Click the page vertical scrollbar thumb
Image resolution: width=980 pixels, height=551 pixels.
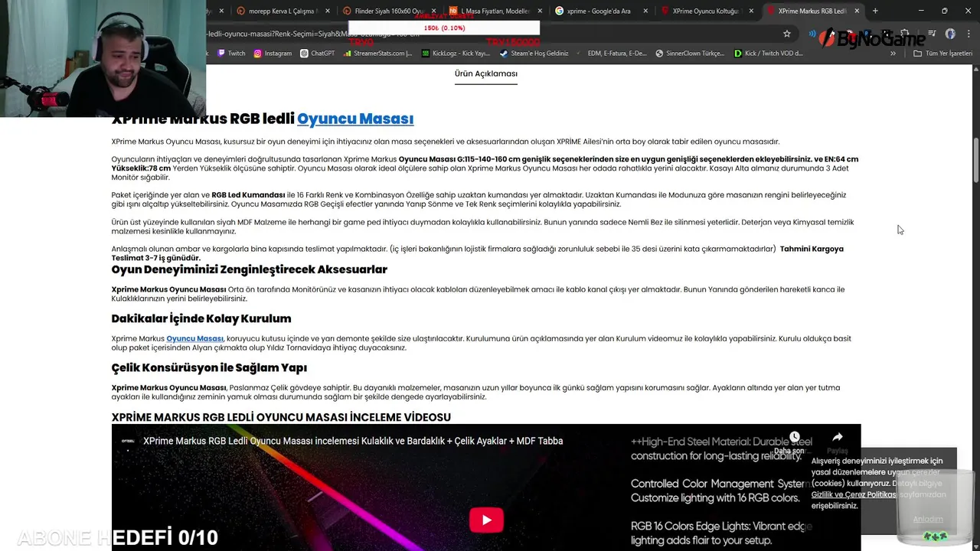(x=975, y=161)
